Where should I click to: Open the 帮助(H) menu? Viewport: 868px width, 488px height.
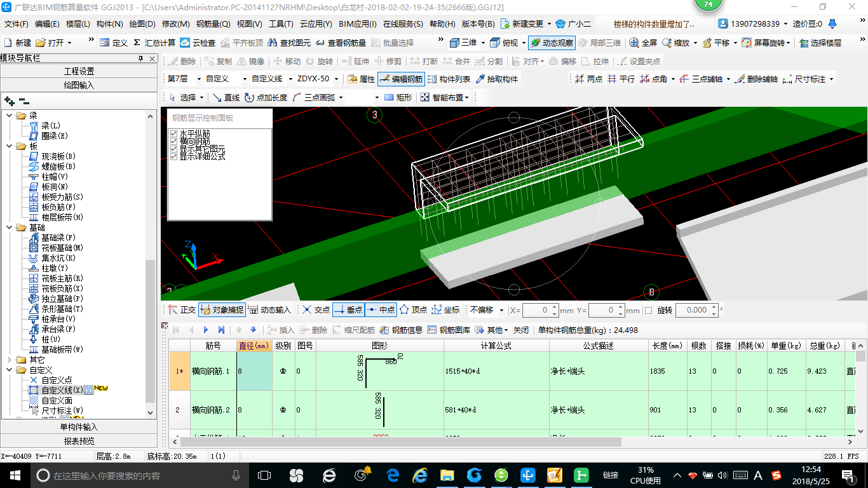[442, 24]
